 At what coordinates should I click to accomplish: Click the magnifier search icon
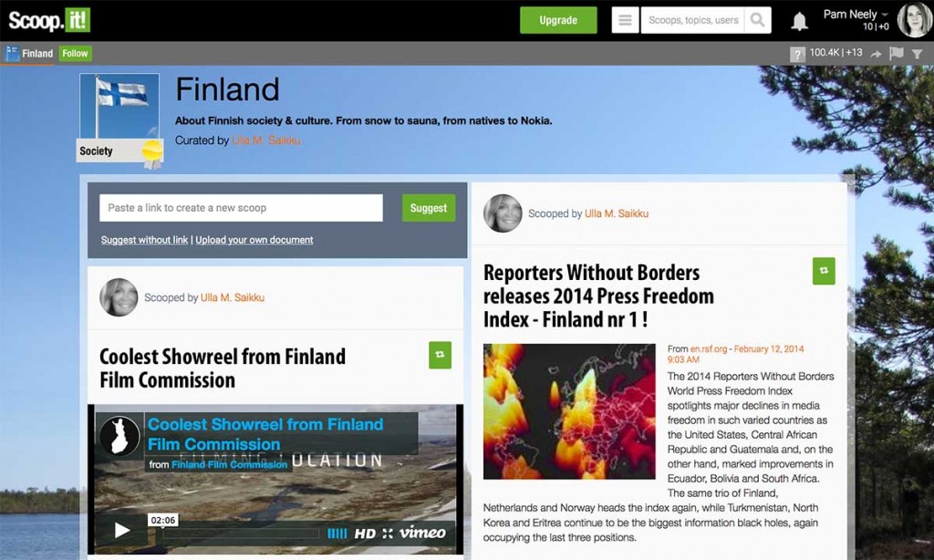coord(758,20)
